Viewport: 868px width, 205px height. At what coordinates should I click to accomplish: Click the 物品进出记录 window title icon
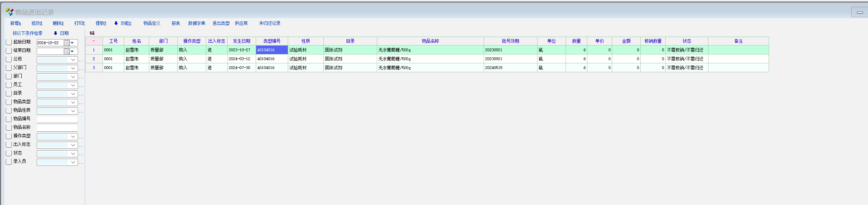pos(9,12)
